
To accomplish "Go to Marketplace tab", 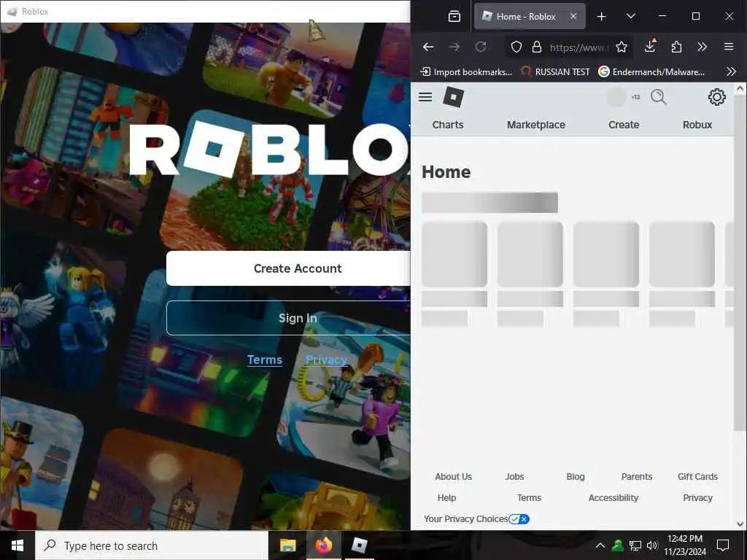I will tap(536, 125).
